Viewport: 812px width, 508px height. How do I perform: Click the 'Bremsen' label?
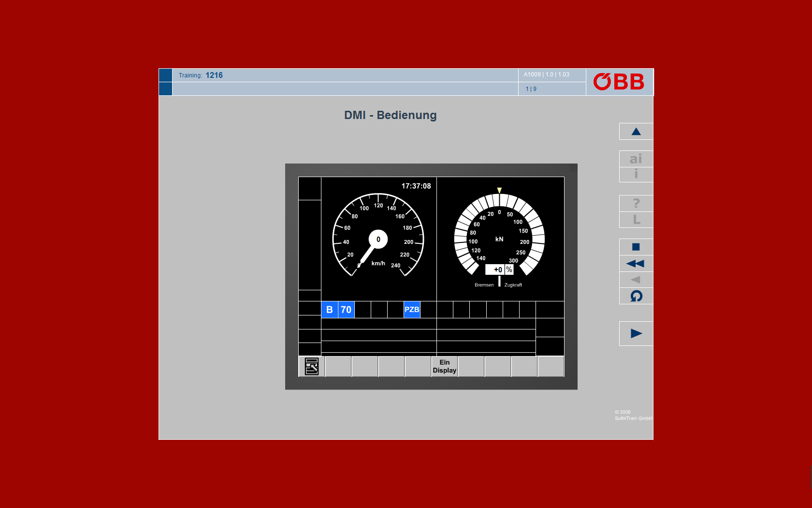(484, 285)
